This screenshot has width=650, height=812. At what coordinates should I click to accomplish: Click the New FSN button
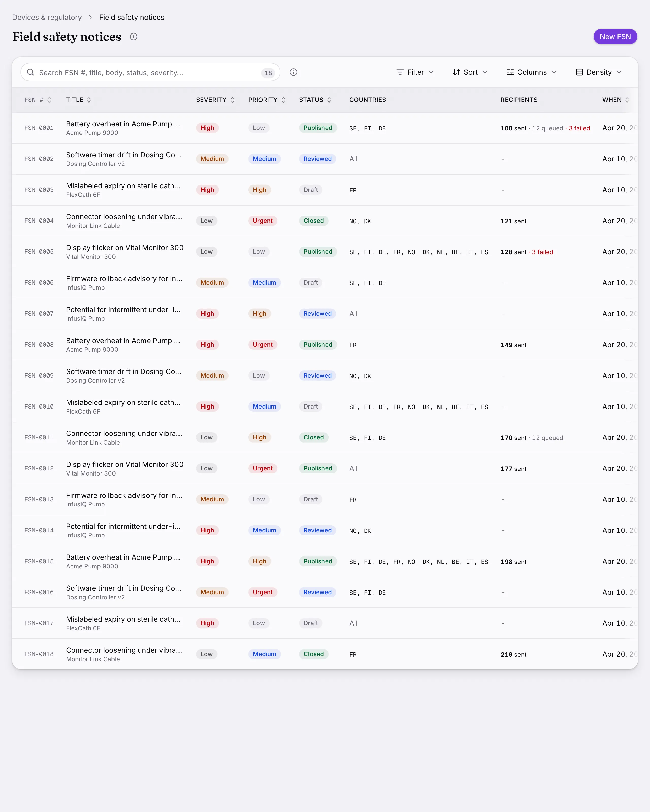coord(615,37)
